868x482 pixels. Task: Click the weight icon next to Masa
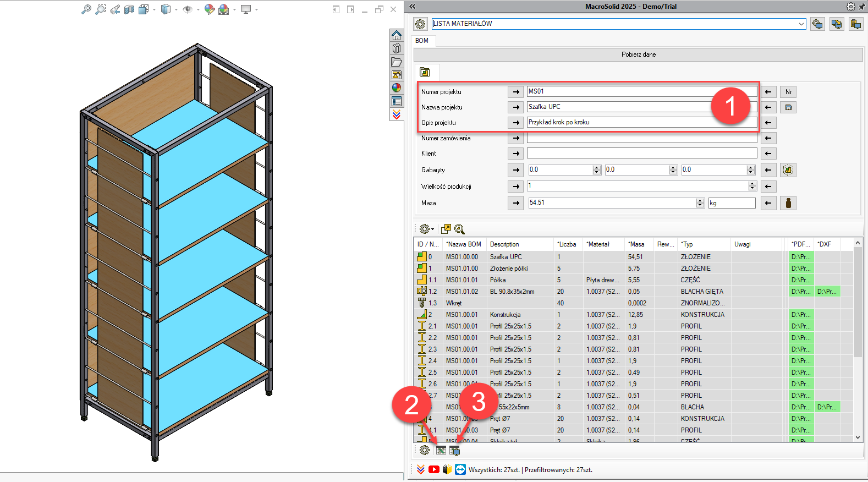(x=788, y=203)
